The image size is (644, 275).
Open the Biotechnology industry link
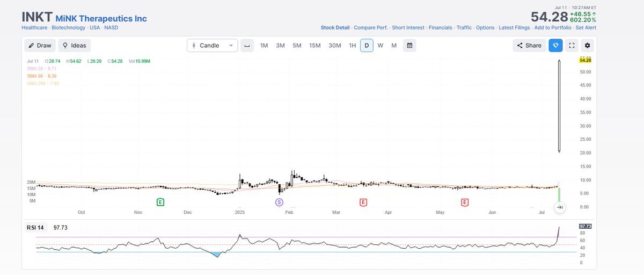(68, 27)
